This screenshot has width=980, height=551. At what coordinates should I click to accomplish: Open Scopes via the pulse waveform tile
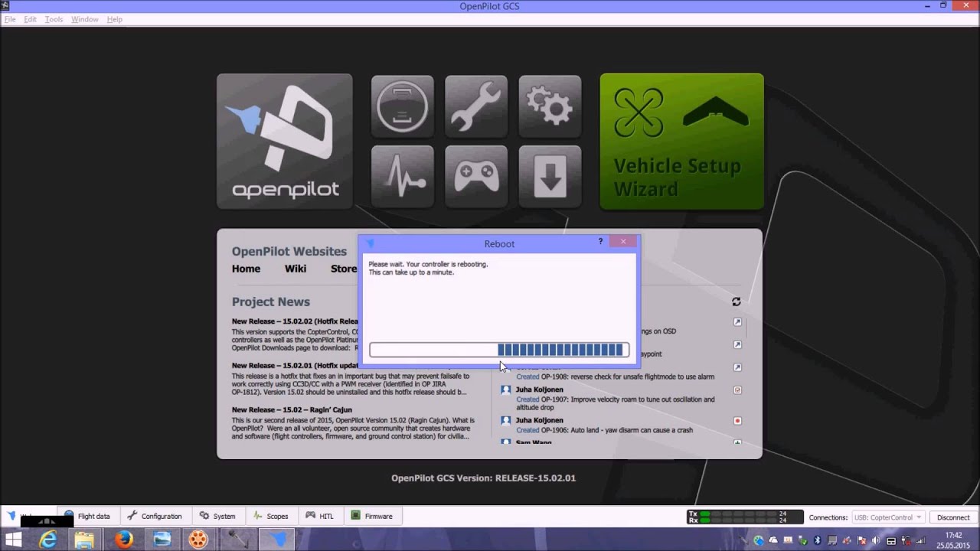pyautogui.click(x=403, y=176)
